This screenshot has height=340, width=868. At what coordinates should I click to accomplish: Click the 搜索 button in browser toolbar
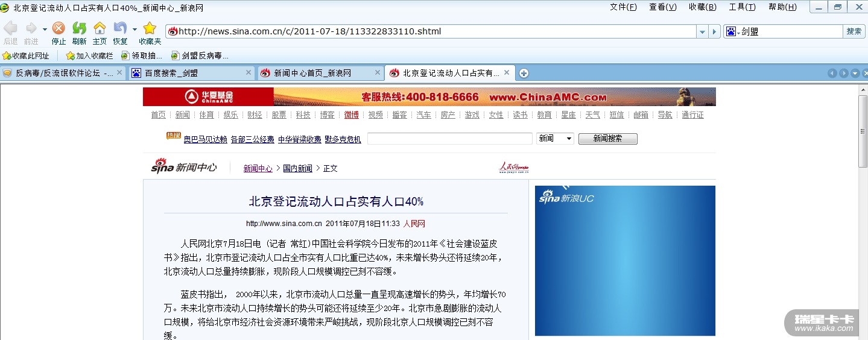(854, 31)
